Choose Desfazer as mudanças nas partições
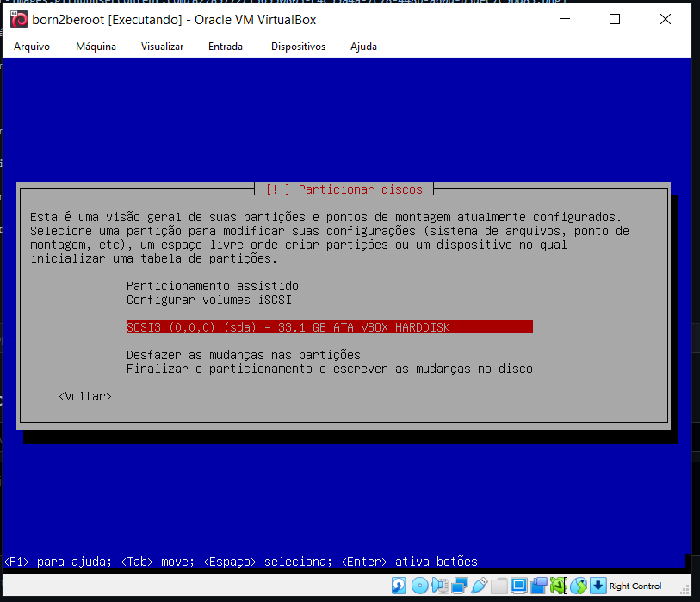This screenshot has width=700, height=602. point(244,355)
